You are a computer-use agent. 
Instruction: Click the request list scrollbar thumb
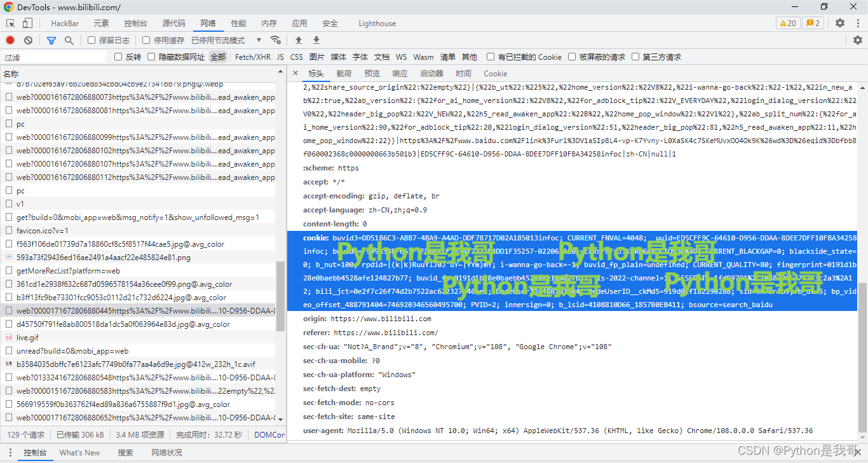pyautogui.click(x=280, y=296)
